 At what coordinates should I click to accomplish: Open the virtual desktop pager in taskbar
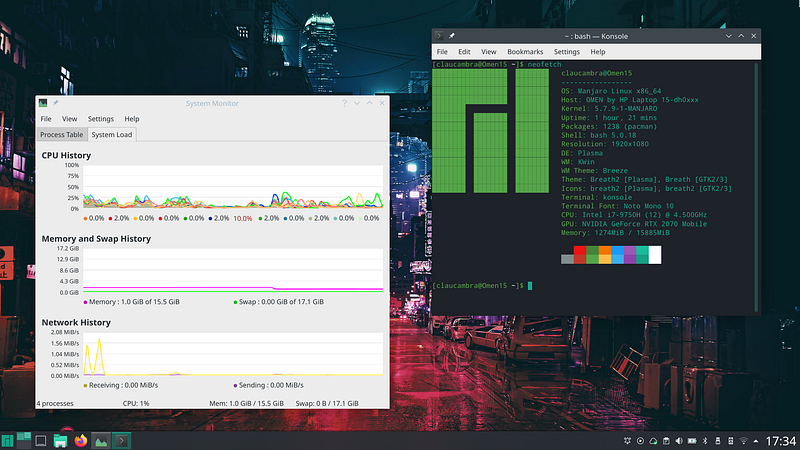[23, 441]
